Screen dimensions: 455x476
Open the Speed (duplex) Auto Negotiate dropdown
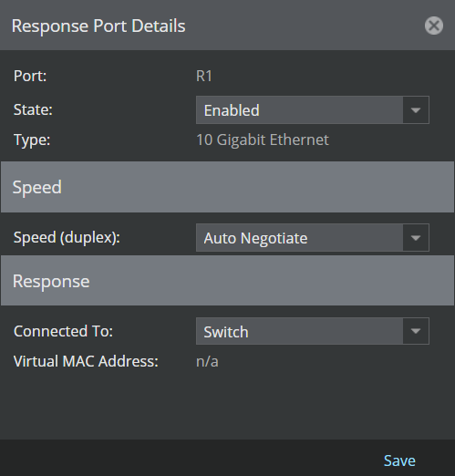[x=313, y=238]
